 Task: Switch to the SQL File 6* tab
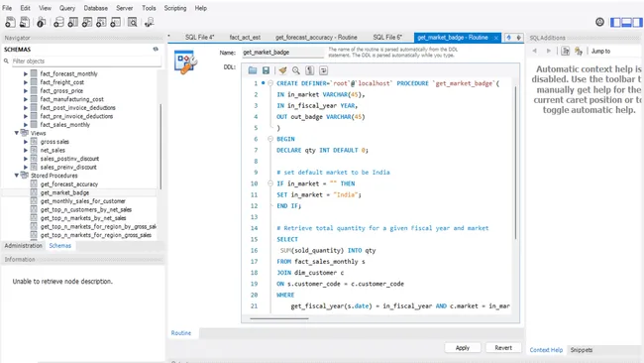(387, 38)
